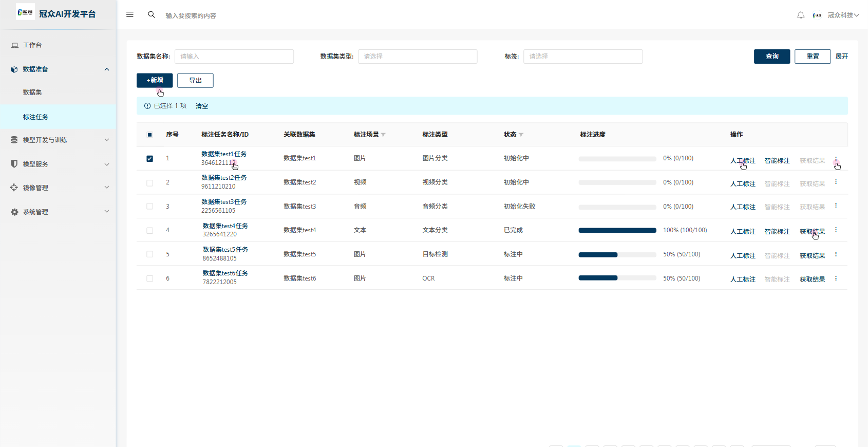Click the 数据集名称 input field

point(234,57)
